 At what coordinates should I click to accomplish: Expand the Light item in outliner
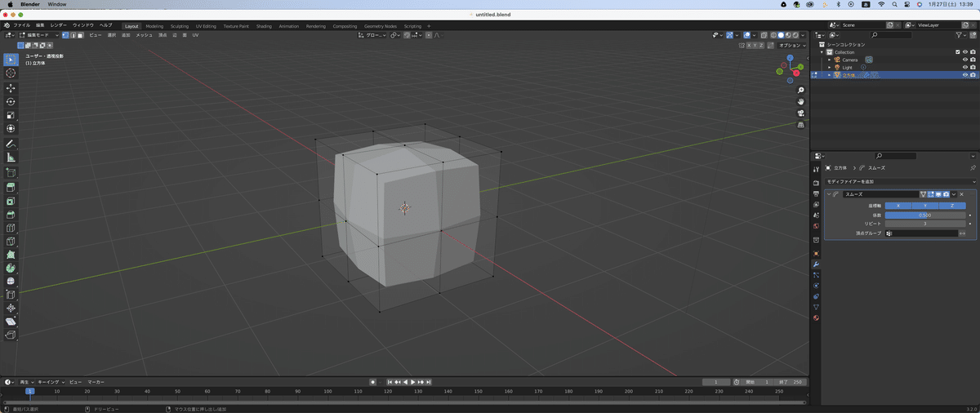click(829, 67)
